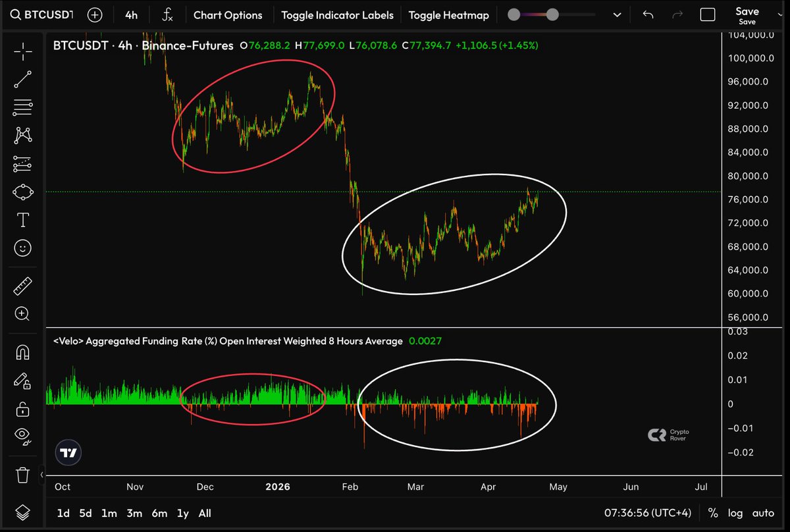
Task: Select the trend line drawing tool
Action: pos(22,80)
